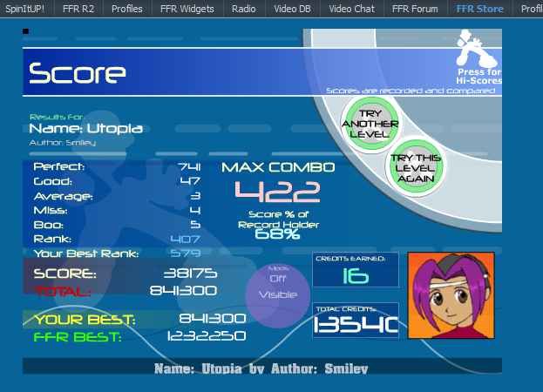The image size is (543, 392).
Task: Switch to the FFR R2 tab
Action: tap(79, 9)
